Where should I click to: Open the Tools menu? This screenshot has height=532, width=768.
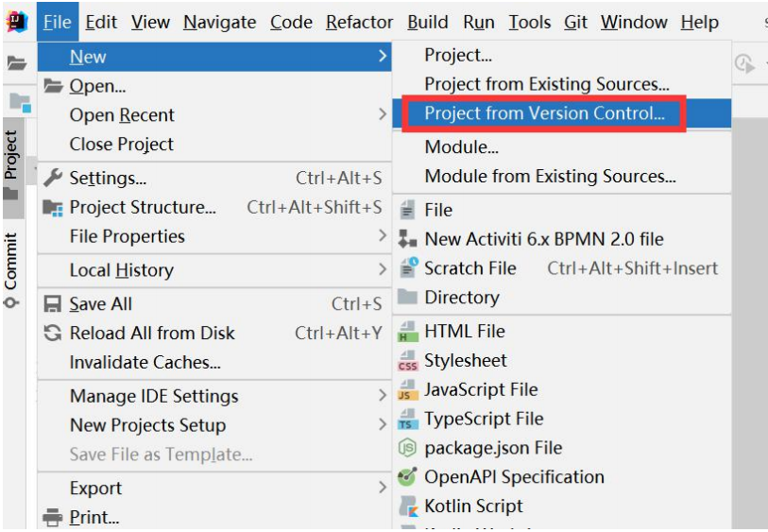(x=529, y=22)
